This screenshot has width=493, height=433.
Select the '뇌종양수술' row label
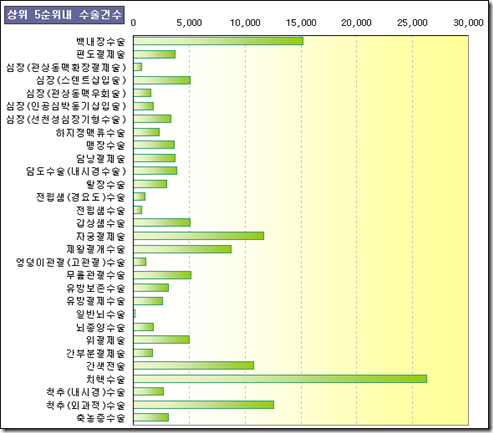100,327
